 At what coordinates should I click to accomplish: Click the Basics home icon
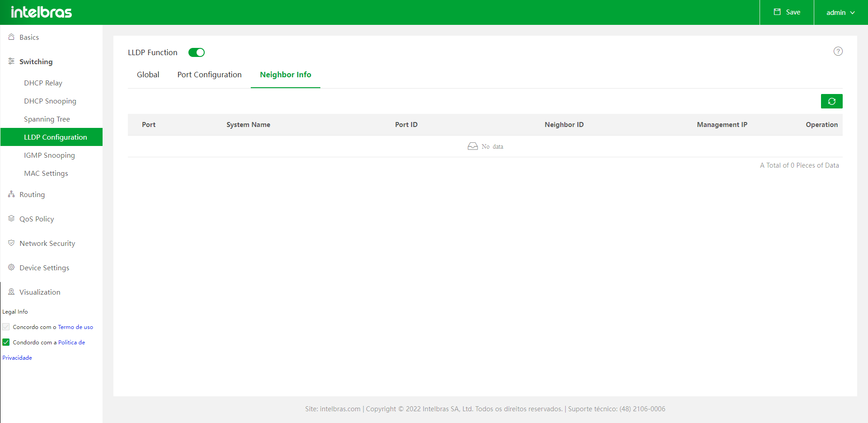tap(11, 37)
